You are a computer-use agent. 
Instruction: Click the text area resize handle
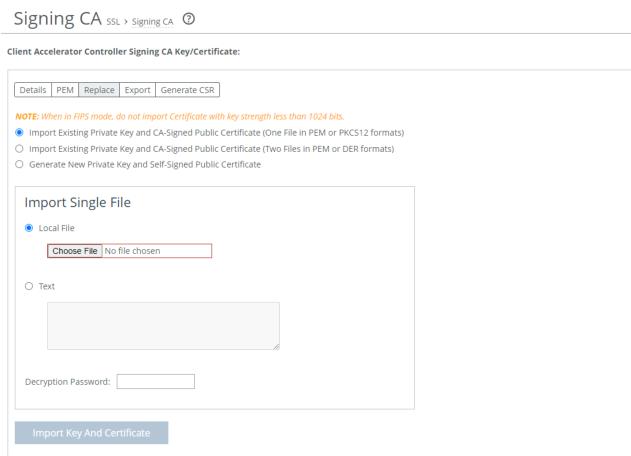click(275, 345)
